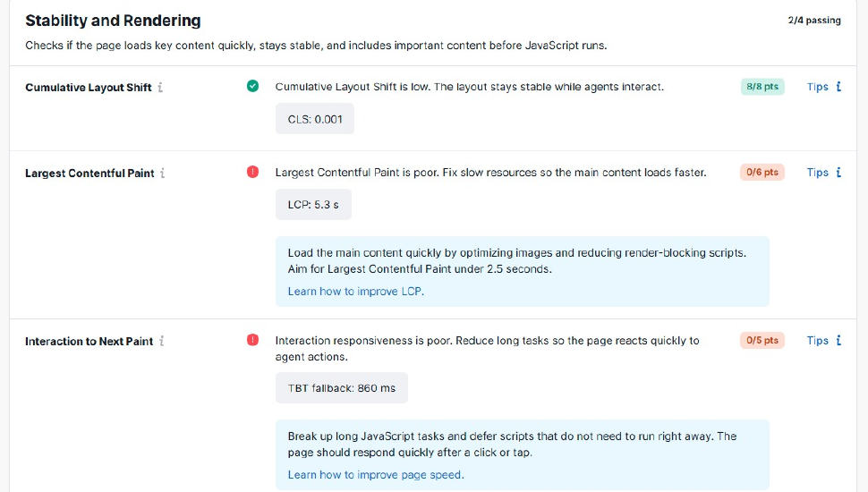Click red alert icon for Interaction to Next Paint
The width and height of the screenshot is (868, 492).
(x=252, y=340)
